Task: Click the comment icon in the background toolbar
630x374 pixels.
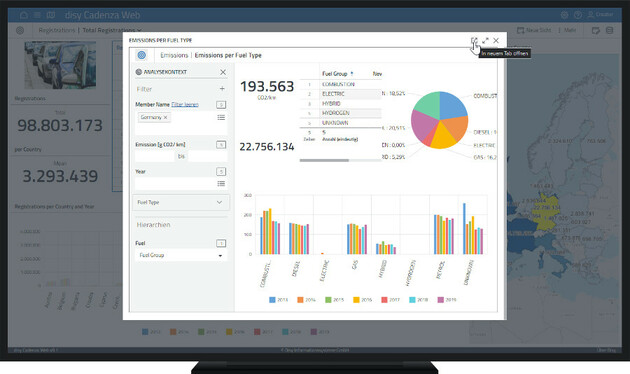Action: [596, 31]
